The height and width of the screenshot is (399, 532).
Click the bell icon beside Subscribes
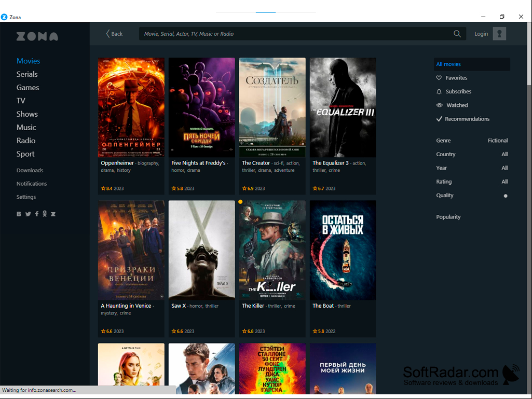439,92
